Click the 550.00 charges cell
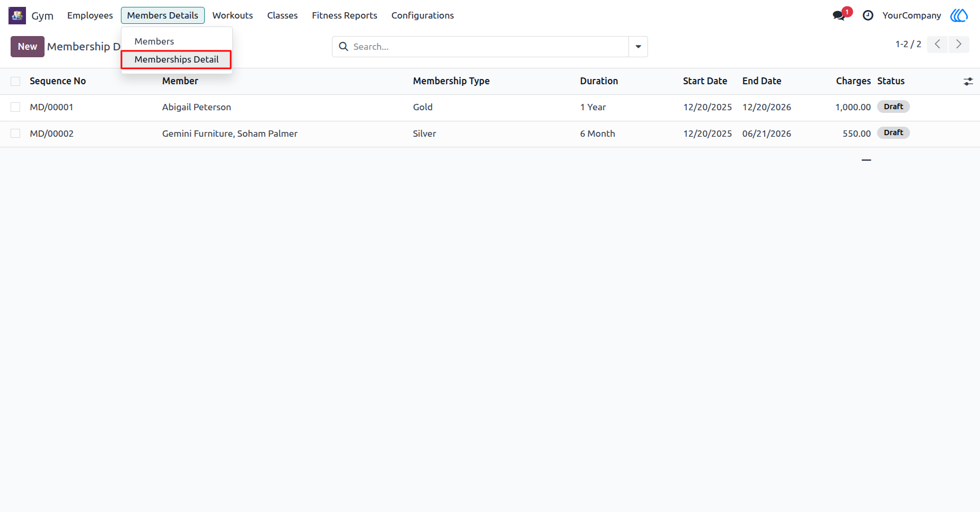 pos(857,134)
